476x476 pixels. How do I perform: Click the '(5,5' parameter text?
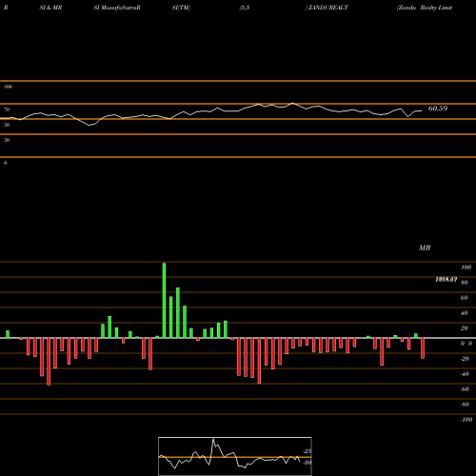tap(245, 8)
